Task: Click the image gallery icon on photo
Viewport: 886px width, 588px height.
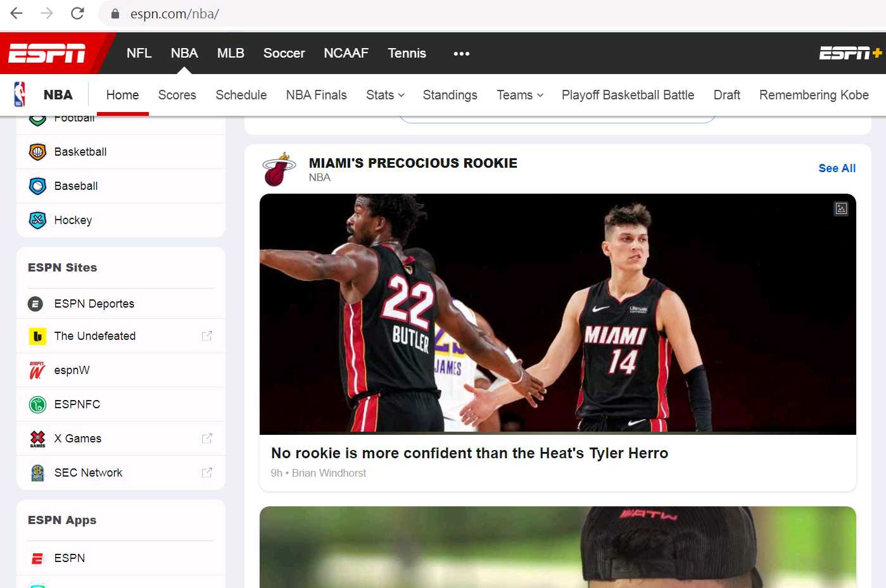Action: [841, 209]
